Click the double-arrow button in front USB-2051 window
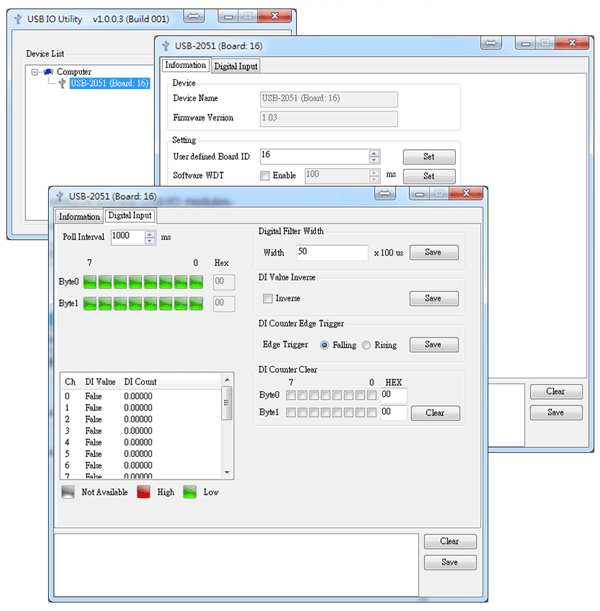This screenshot has width=600, height=611. 385,193
